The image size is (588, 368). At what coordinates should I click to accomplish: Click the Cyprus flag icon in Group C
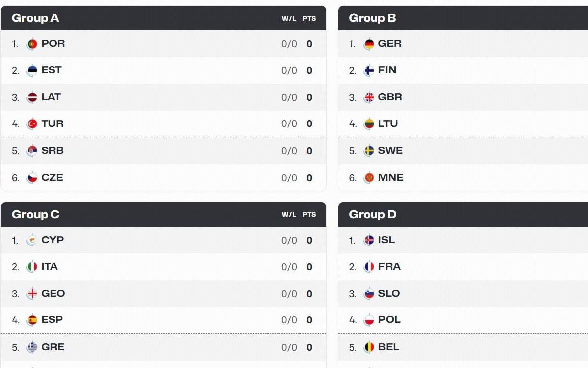click(x=32, y=240)
